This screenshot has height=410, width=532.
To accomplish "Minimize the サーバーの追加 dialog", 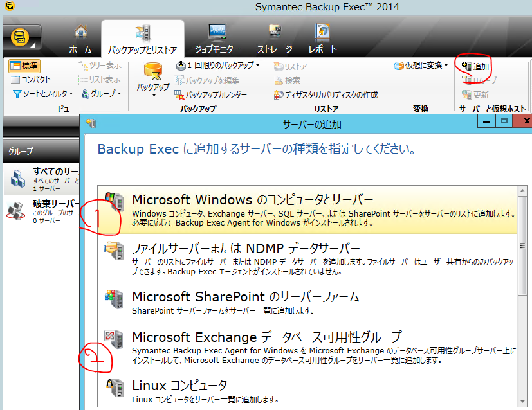I will pos(486,121).
